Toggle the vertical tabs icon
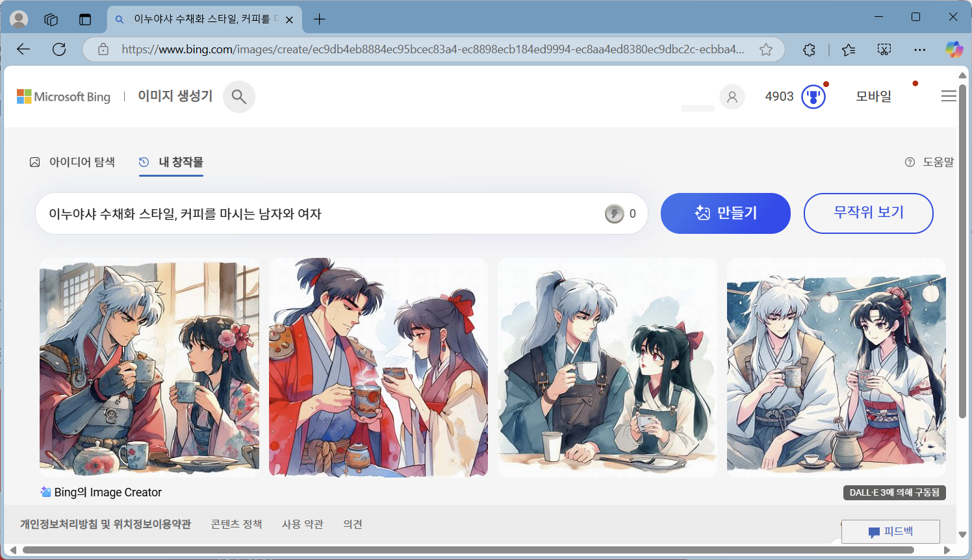This screenshot has width=972, height=560. click(x=85, y=19)
